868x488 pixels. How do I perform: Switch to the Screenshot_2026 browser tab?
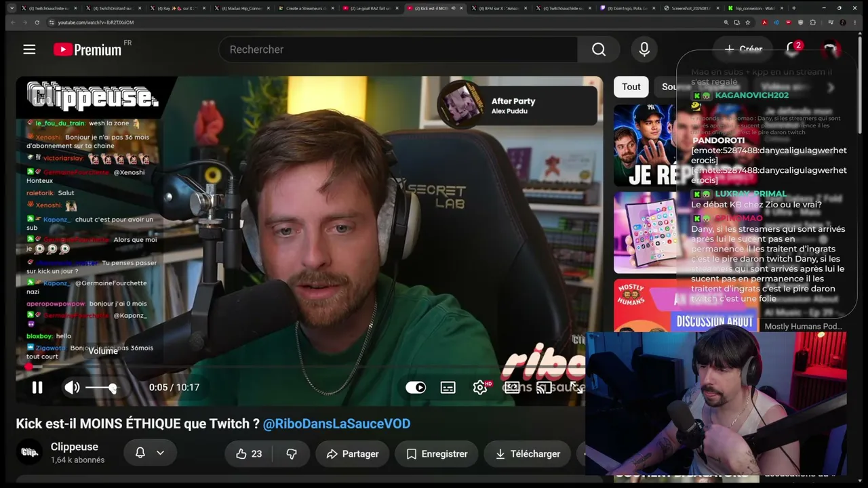pos(691,8)
